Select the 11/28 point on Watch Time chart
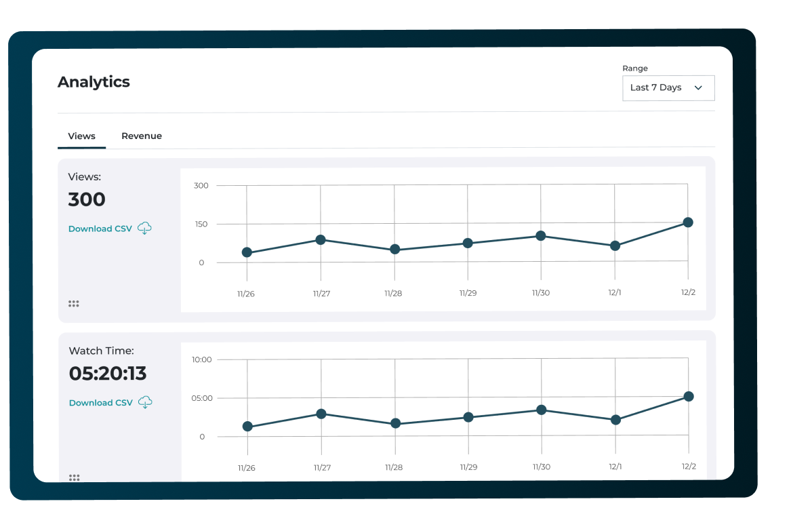Screen dimensions: 812x529 [x=395, y=424]
